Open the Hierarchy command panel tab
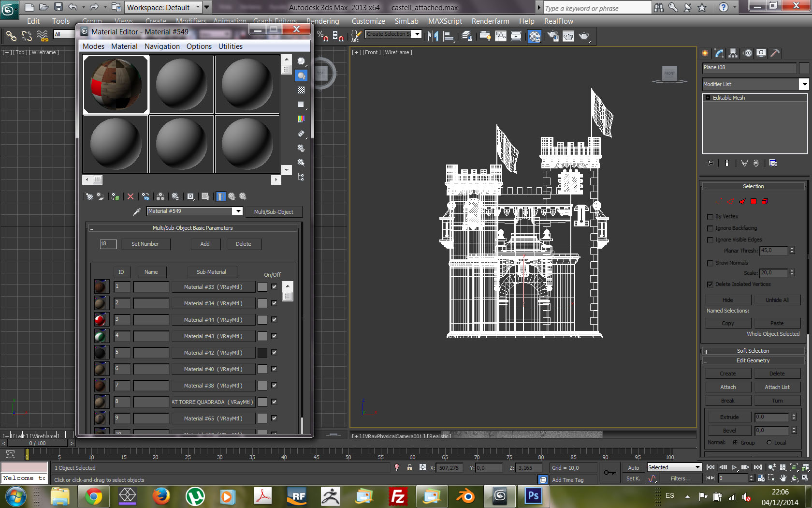 click(x=733, y=53)
